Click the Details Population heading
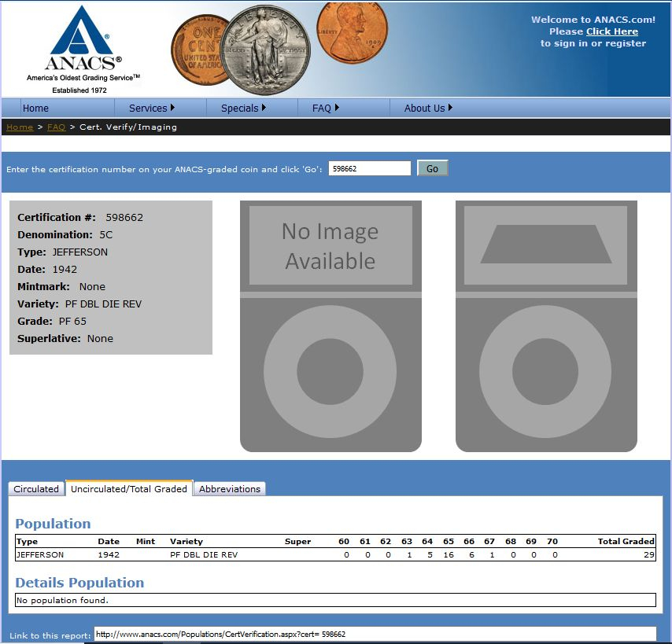672x644 pixels. coord(79,583)
